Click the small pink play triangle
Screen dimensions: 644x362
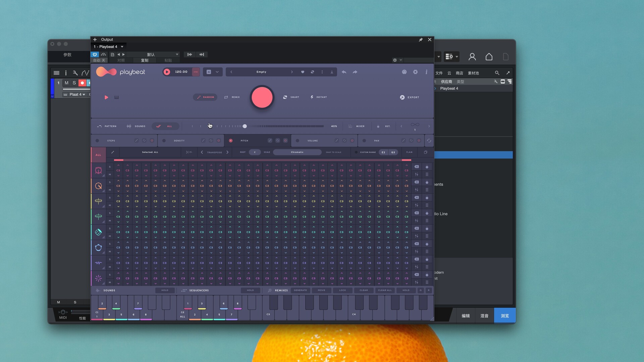106,97
